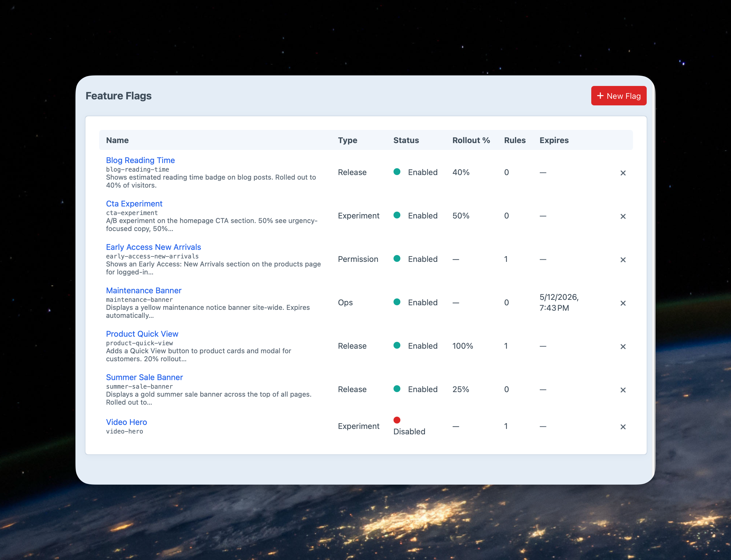The height and width of the screenshot is (560, 731).
Task: Click the red Disabled dot for Video Hero
Action: tap(397, 420)
